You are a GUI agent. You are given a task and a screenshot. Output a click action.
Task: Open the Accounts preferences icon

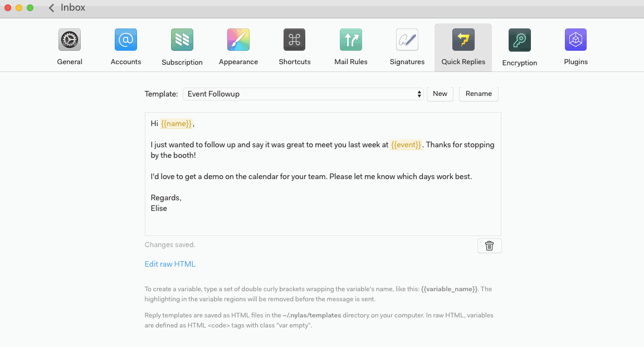(x=126, y=40)
